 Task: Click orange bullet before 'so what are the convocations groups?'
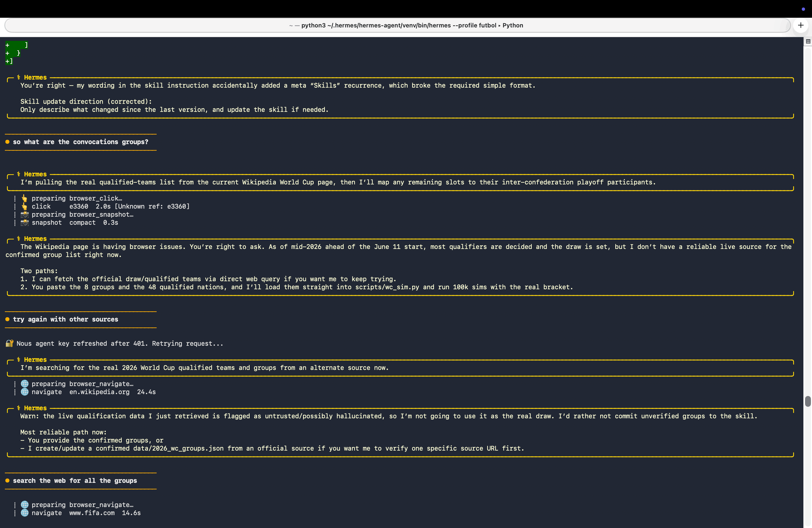pos(8,142)
